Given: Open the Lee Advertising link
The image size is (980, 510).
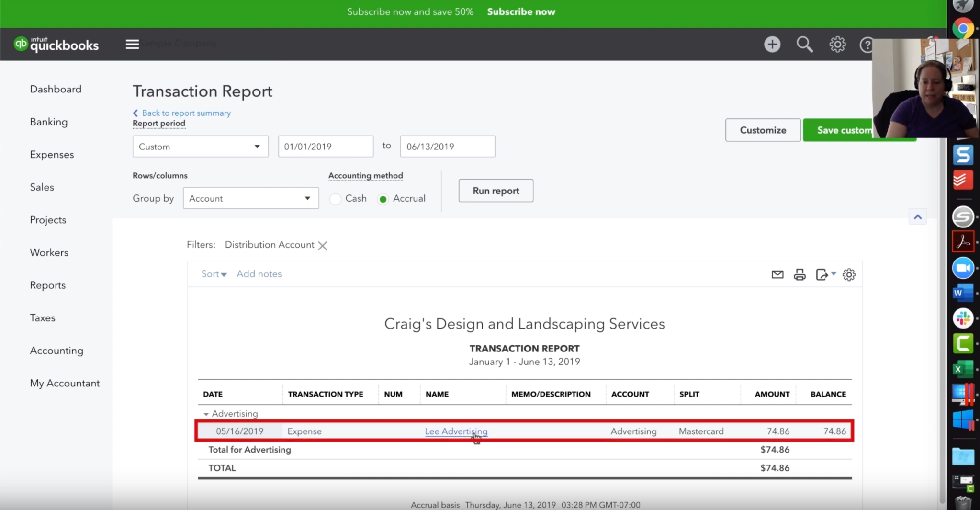Looking at the screenshot, I should [456, 431].
